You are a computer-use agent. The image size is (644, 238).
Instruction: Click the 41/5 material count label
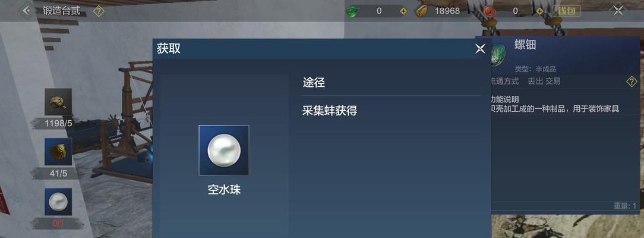58,174
